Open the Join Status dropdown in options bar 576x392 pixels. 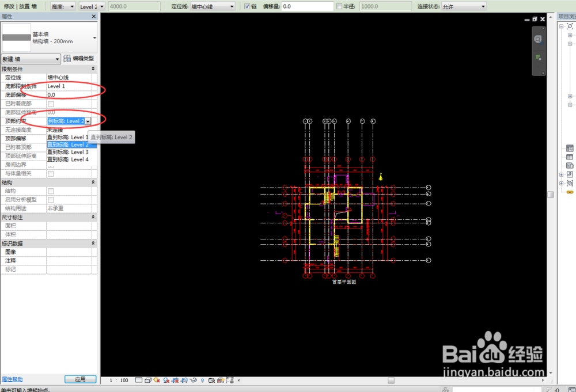click(464, 6)
